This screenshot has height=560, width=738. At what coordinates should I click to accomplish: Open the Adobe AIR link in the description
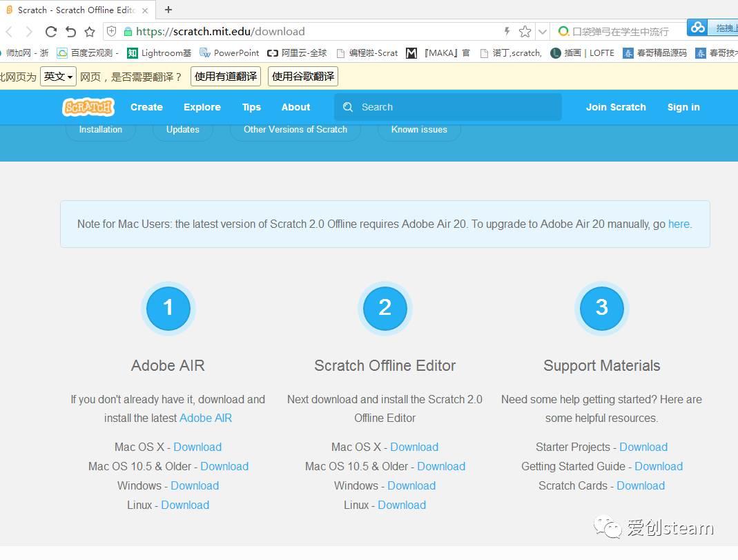(x=206, y=418)
